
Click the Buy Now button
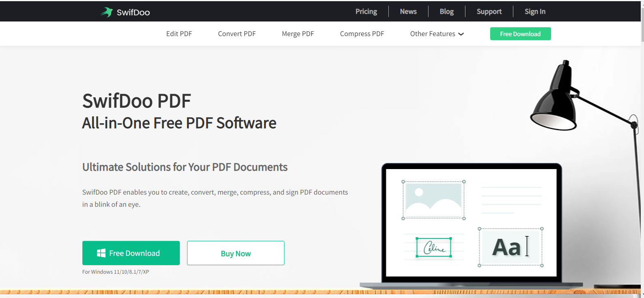(235, 253)
